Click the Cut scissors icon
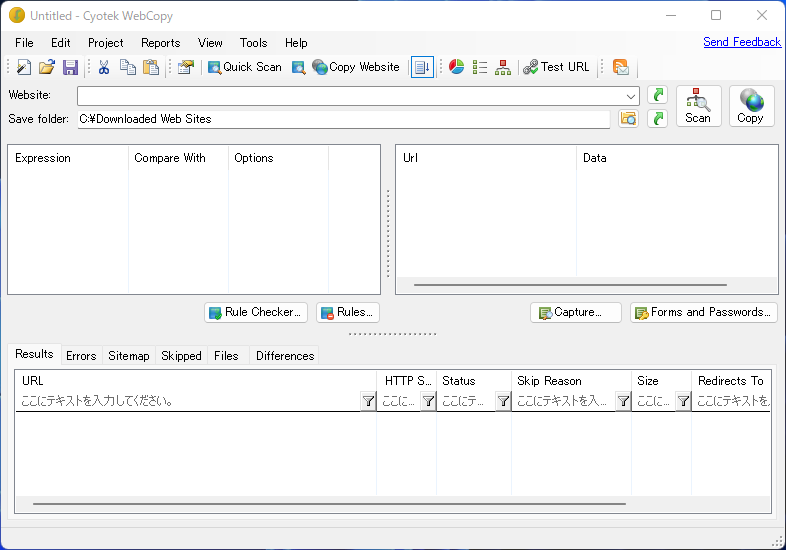 pos(104,67)
